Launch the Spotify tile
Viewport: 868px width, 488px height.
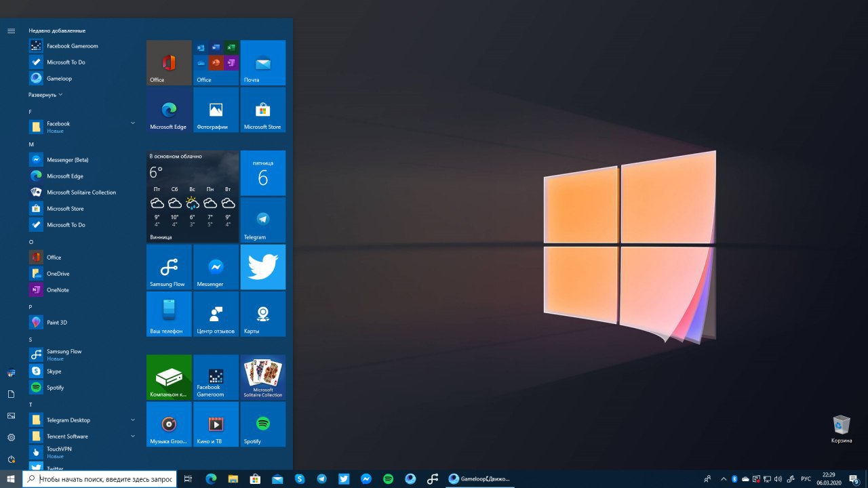click(263, 424)
